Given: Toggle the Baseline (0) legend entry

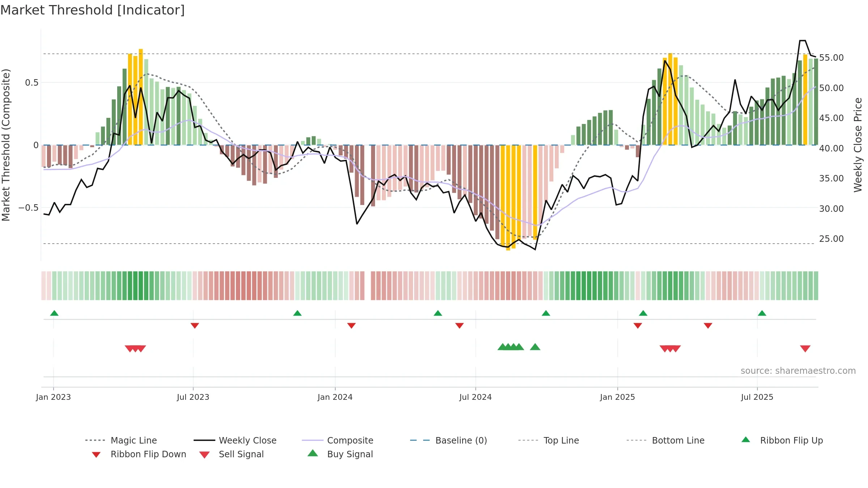Looking at the screenshot, I should (x=448, y=440).
